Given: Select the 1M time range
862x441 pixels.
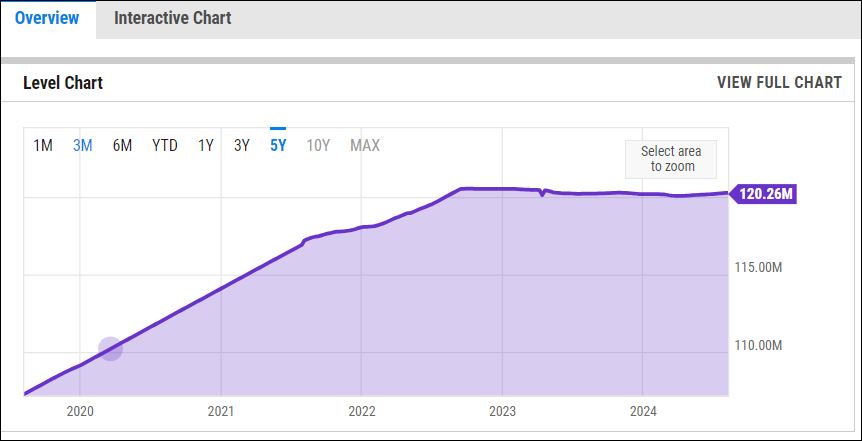Looking at the screenshot, I should pyautogui.click(x=43, y=146).
